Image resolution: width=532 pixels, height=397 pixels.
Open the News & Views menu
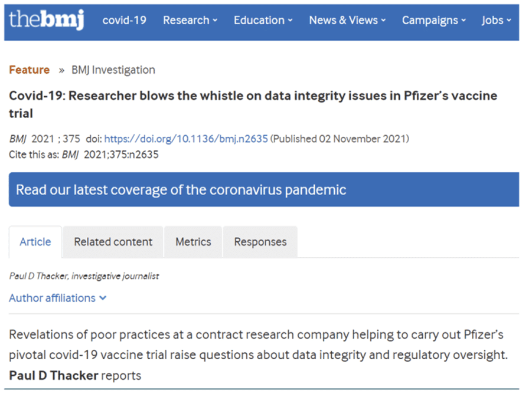(x=347, y=20)
